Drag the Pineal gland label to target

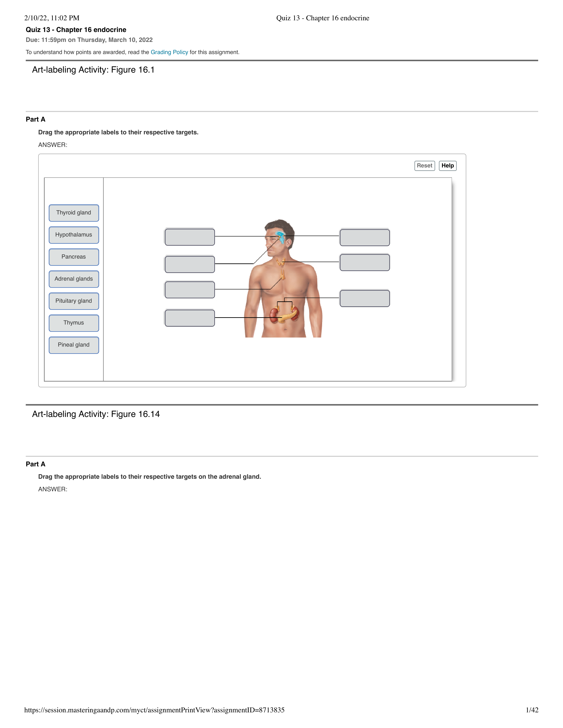364,235
